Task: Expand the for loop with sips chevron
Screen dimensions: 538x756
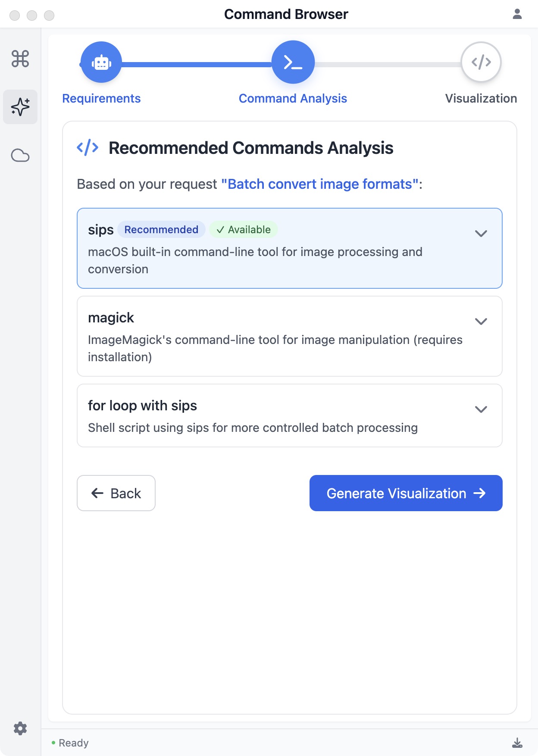Action: tap(481, 409)
